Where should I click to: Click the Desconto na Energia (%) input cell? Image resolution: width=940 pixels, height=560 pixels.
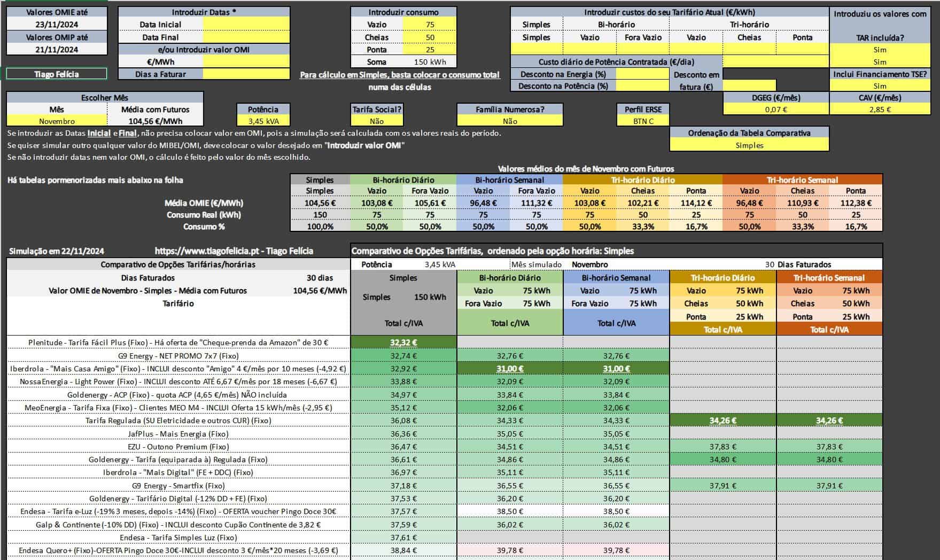(642, 74)
